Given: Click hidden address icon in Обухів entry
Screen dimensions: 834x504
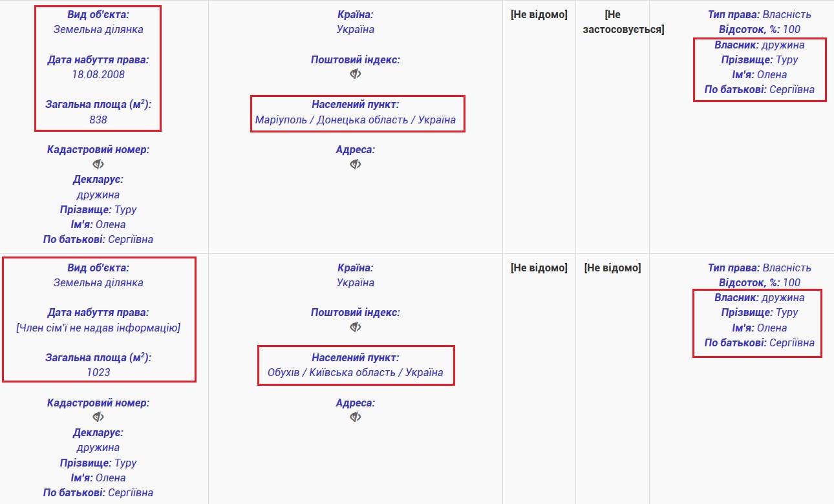Looking at the screenshot, I should click(x=355, y=417).
